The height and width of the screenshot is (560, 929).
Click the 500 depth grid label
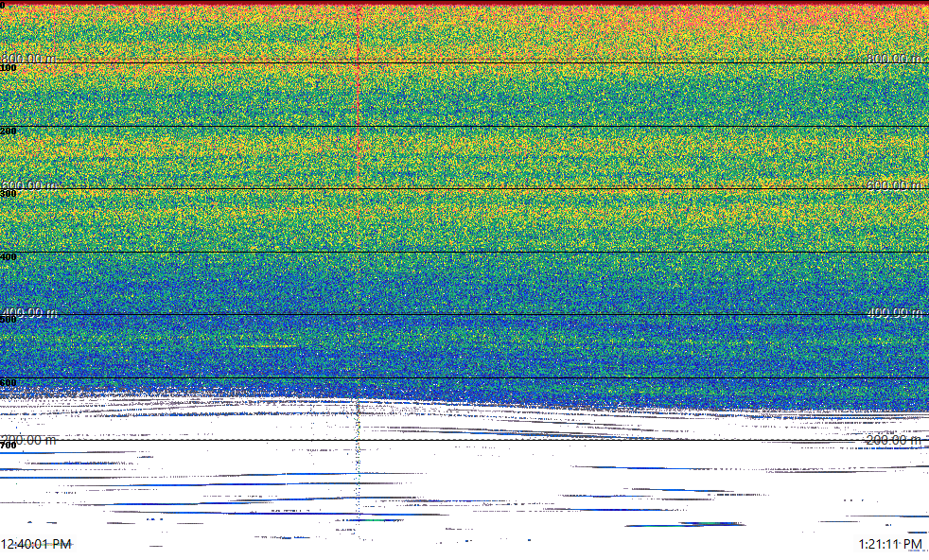pyautogui.click(x=9, y=320)
